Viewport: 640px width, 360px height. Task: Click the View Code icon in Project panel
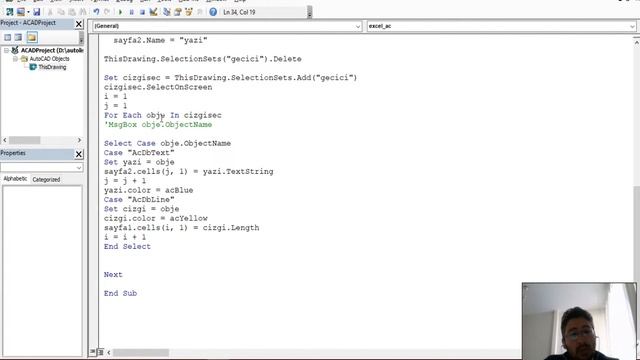point(8,38)
